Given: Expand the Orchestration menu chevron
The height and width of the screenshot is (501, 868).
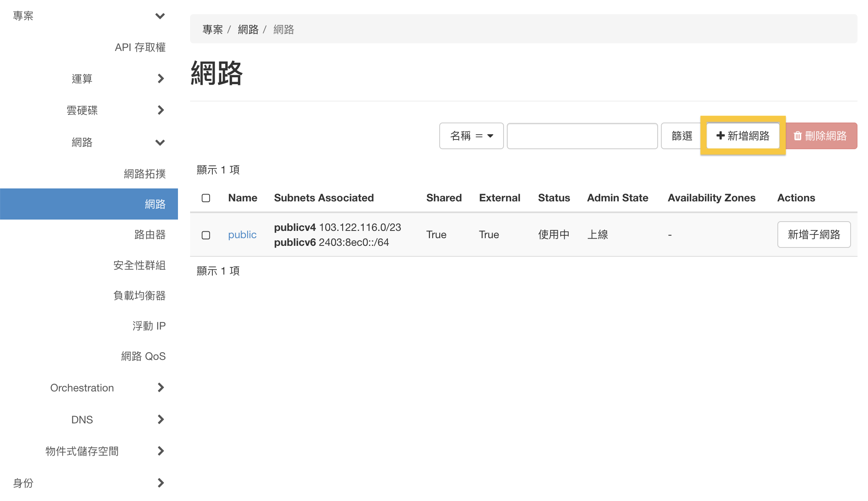Looking at the screenshot, I should 161,387.
